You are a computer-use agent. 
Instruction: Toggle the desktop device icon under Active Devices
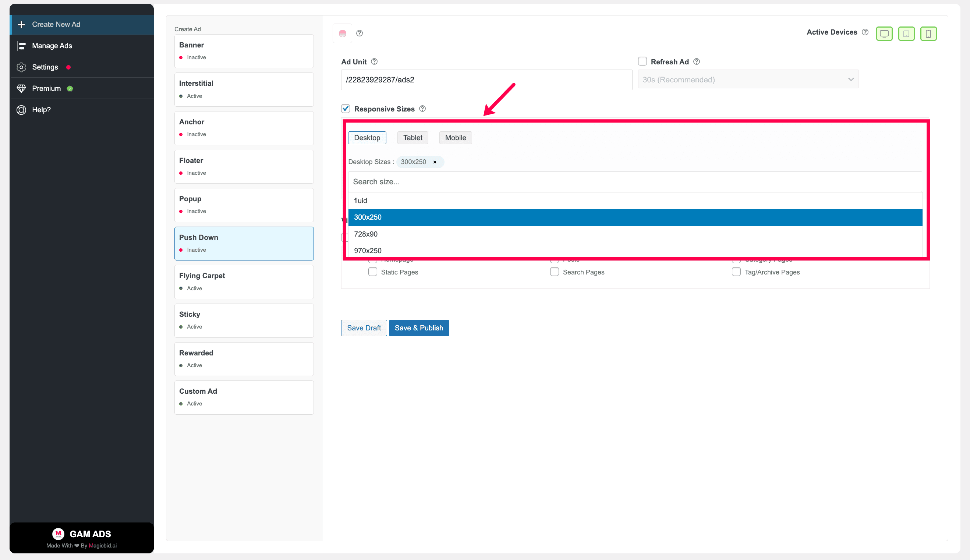pos(884,33)
